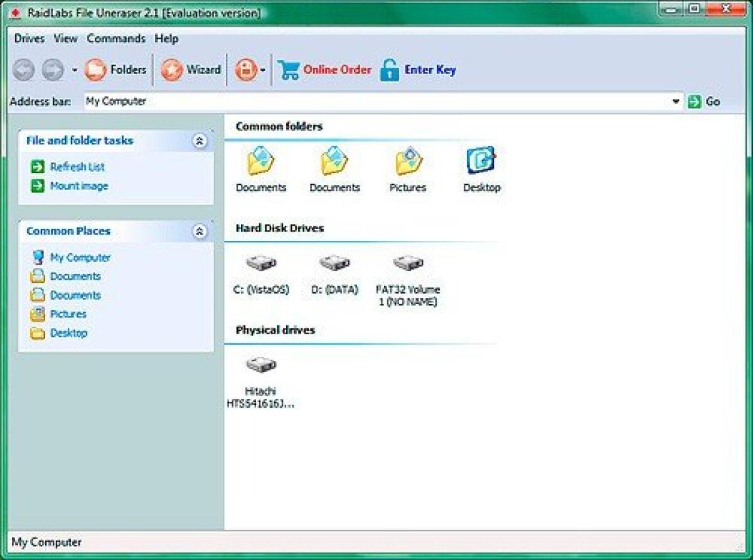Screen dimensions: 753x560
Task: Collapse the Common Places panel
Action: point(200,231)
